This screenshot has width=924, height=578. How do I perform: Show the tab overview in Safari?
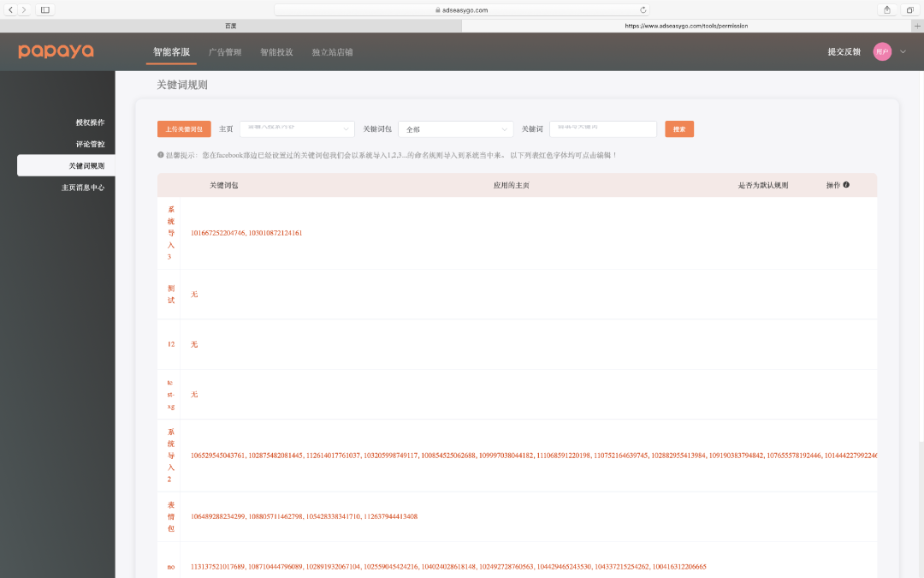(909, 9)
